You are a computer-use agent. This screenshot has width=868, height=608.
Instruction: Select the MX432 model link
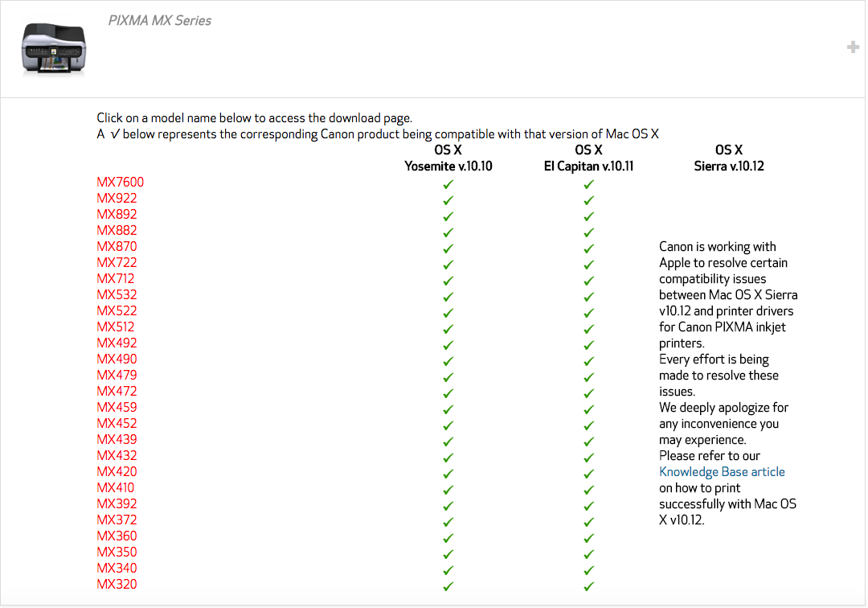tap(117, 455)
